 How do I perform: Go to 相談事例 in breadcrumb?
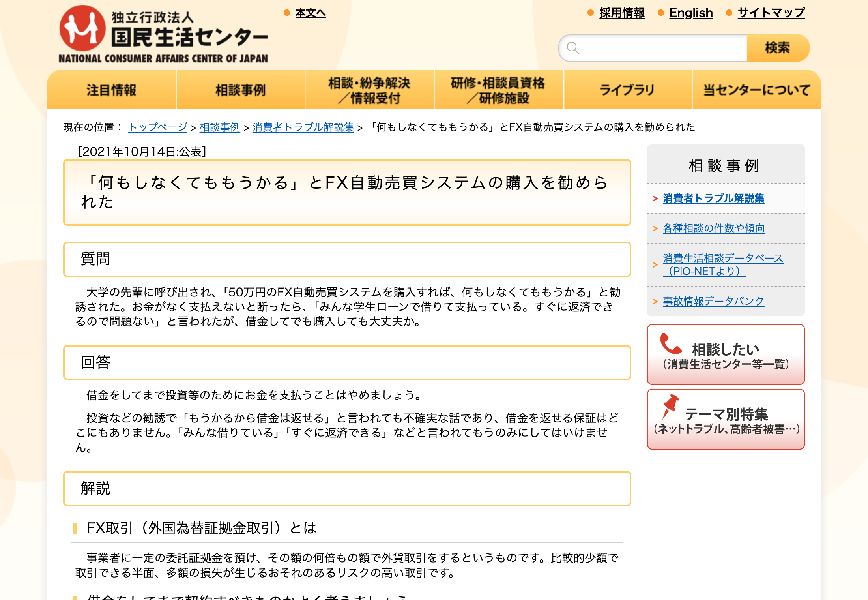pyautogui.click(x=220, y=127)
